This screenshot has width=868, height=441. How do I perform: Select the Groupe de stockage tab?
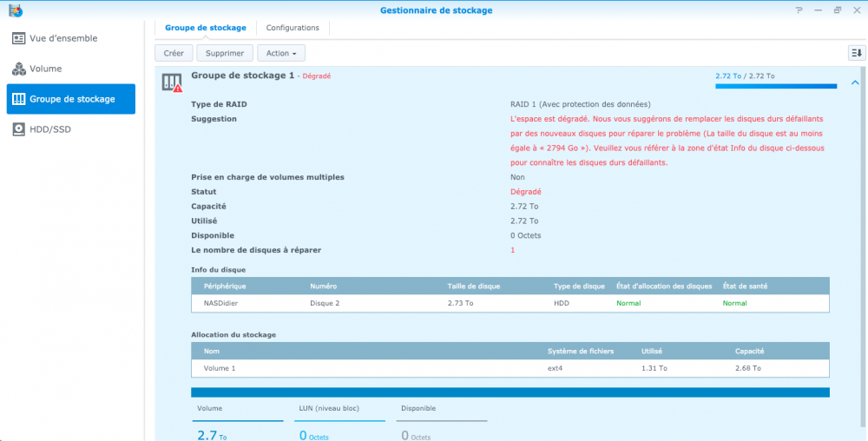pyautogui.click(x=206, y=28)
